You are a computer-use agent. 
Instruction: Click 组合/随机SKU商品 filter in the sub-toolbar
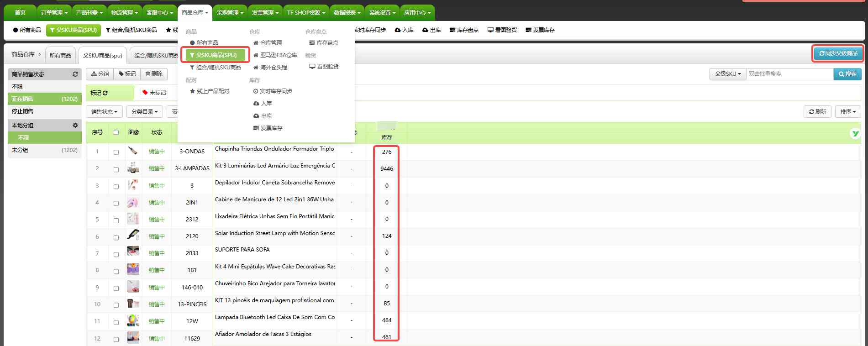(x=132, y=30)
